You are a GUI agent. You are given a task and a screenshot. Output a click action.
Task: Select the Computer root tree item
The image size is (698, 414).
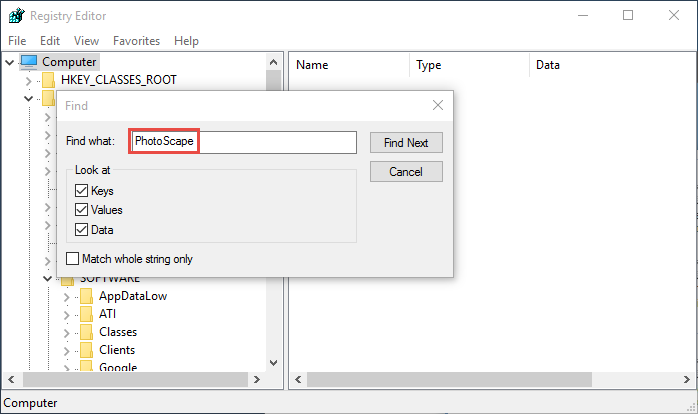pos(69,62)
